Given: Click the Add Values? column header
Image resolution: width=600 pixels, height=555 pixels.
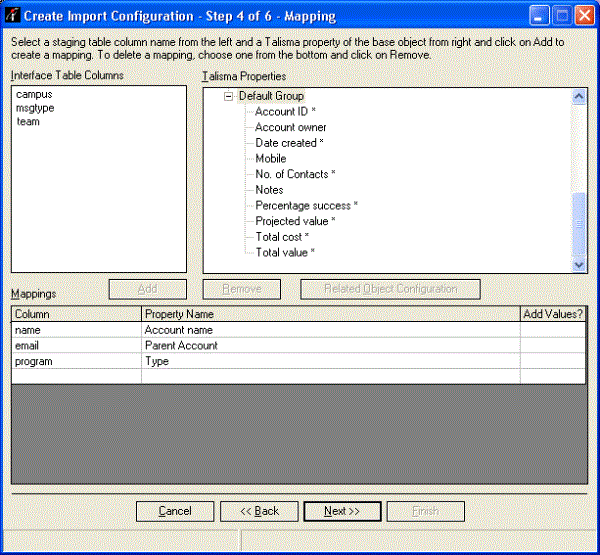Looking at the screenshot, I should (x=553, y=314).
